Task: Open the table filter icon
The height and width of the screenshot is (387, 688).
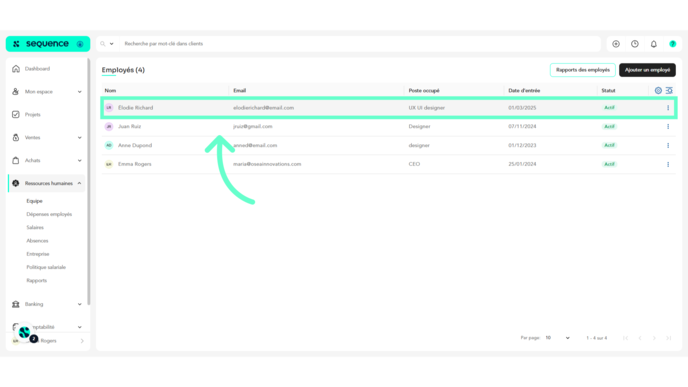Action: pos(669,90)
